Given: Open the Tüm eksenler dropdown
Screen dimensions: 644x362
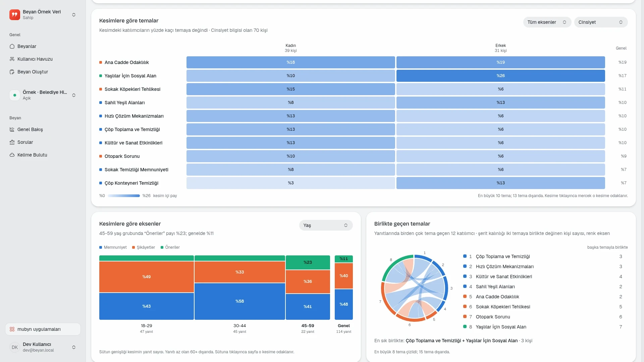Looking at the screenshot, I should click(x=547, y=22).
